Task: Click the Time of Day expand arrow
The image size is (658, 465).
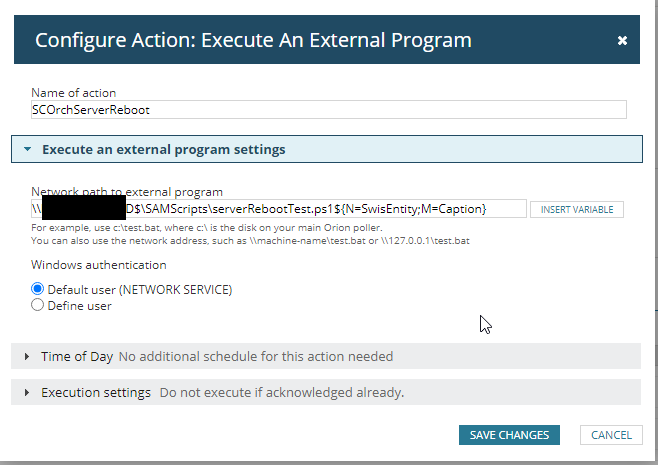Action: (27, 356)
